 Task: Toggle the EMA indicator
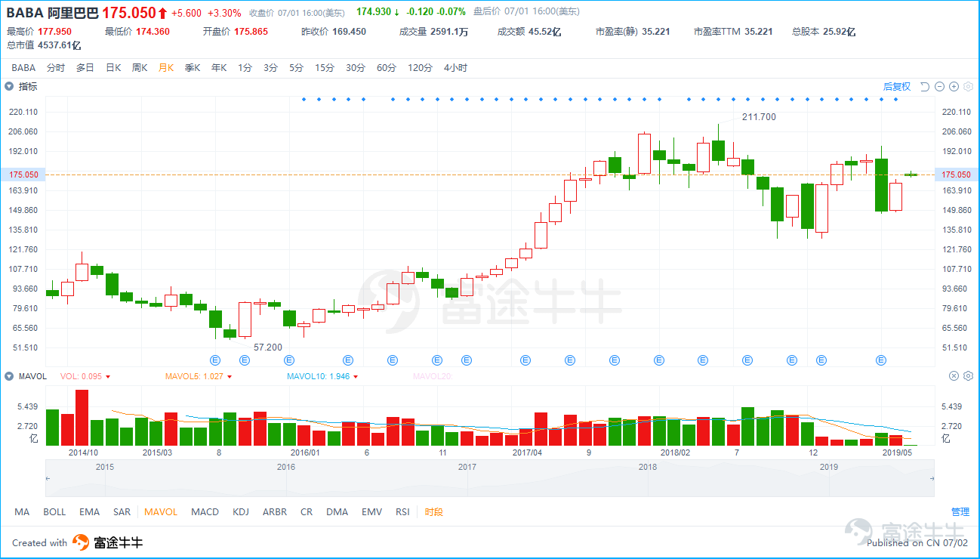coord(89,512)
